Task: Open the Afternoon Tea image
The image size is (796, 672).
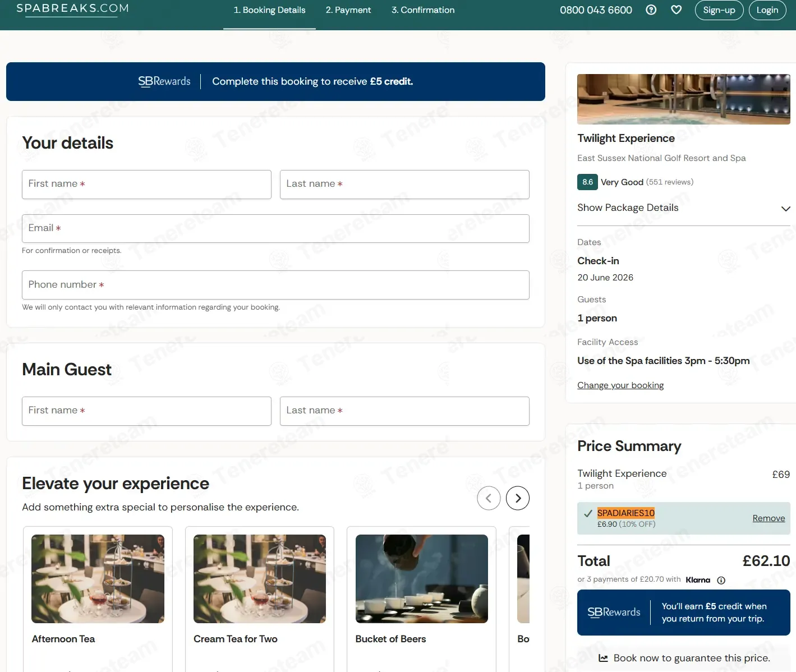Action: pyautogui.click(x=98, y=579)
